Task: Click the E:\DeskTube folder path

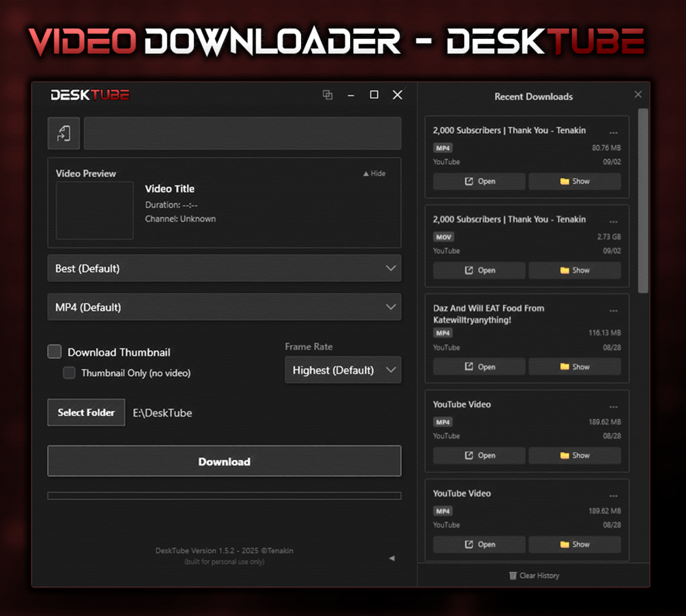Action: [x=162, y=413]
